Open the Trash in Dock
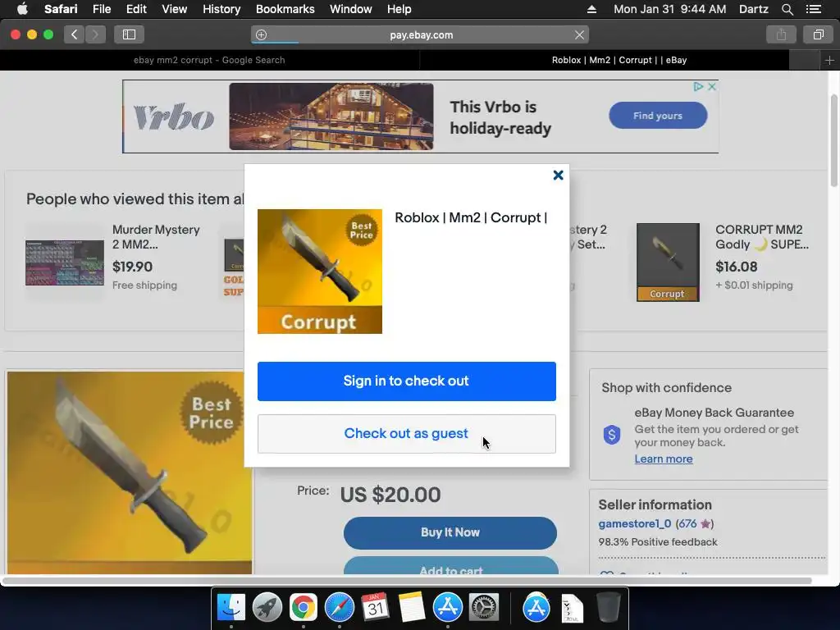Viewport: 840px width, 630px height. (608, 607)
